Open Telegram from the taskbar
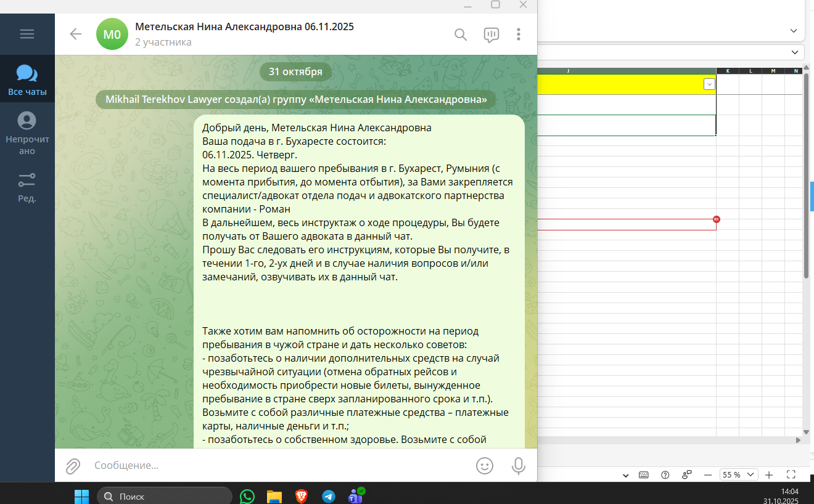814x504 pixels. [329, 496]
